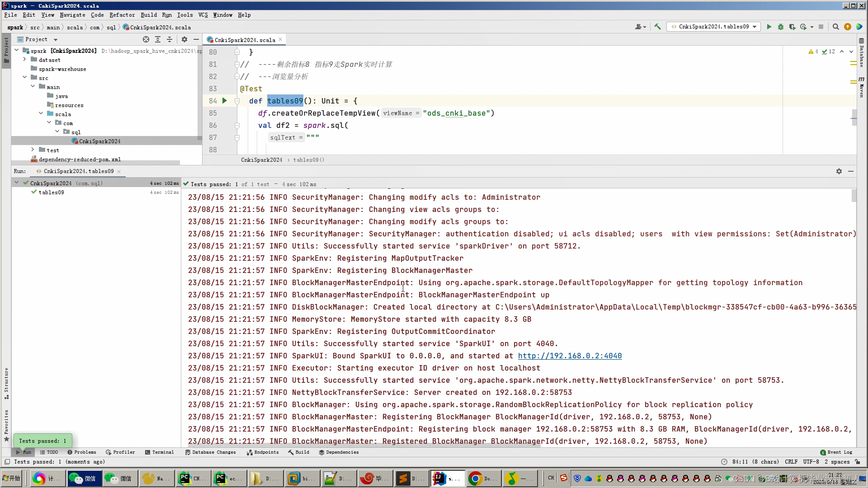Viewport: 868px width, 488px height.
Task: Toggle the Run tool window button
Action: [x=24, y=452]
